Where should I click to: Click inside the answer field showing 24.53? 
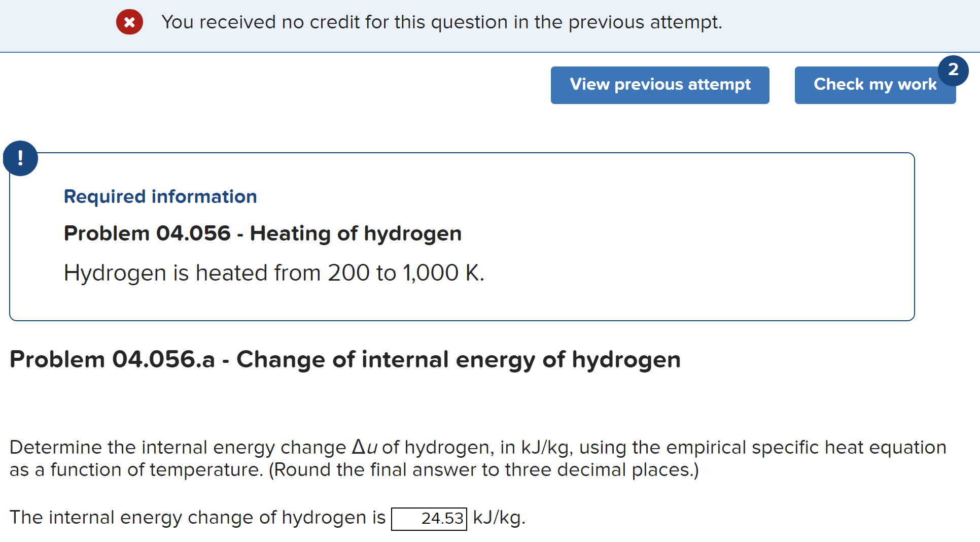pyautogui.click(x=429, y=519)
